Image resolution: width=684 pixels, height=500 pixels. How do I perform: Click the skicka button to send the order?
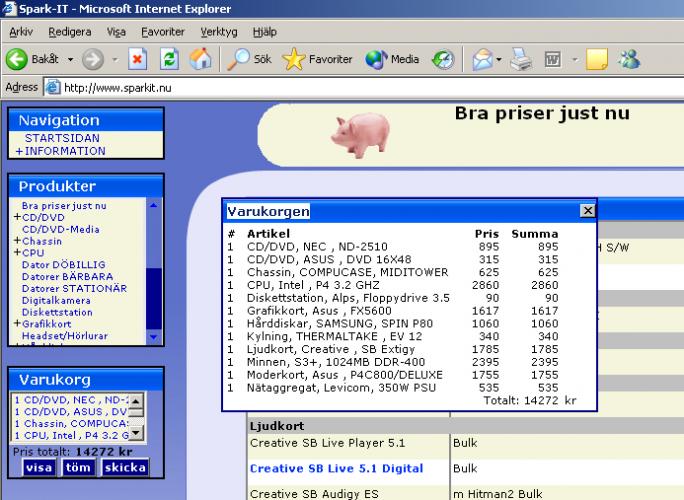124,467
